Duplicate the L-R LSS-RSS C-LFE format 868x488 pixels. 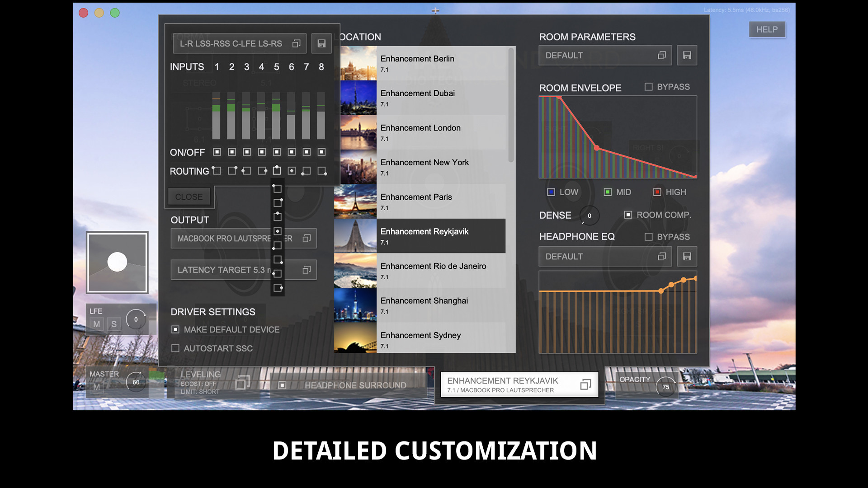point(297,43)
